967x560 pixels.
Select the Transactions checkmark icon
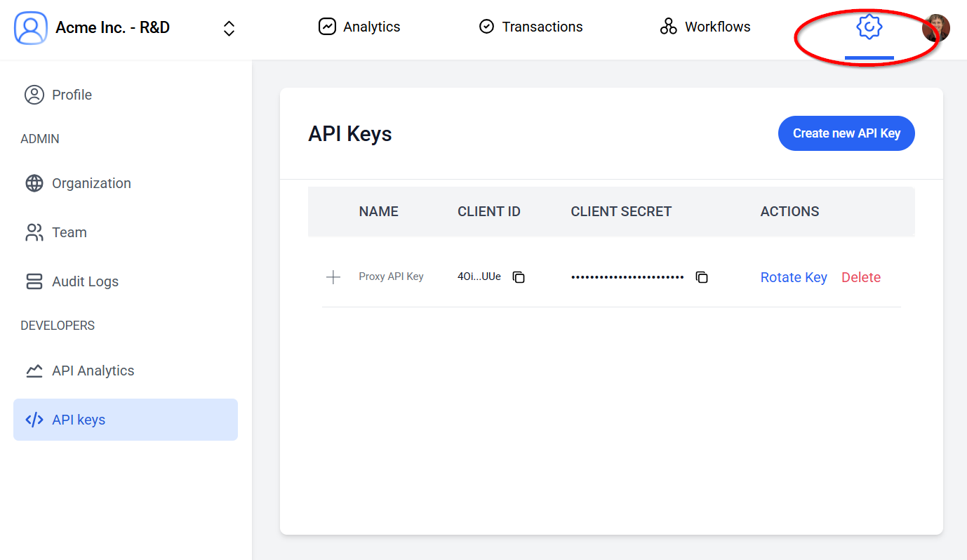pyautogui.click(x=487, y=26)
